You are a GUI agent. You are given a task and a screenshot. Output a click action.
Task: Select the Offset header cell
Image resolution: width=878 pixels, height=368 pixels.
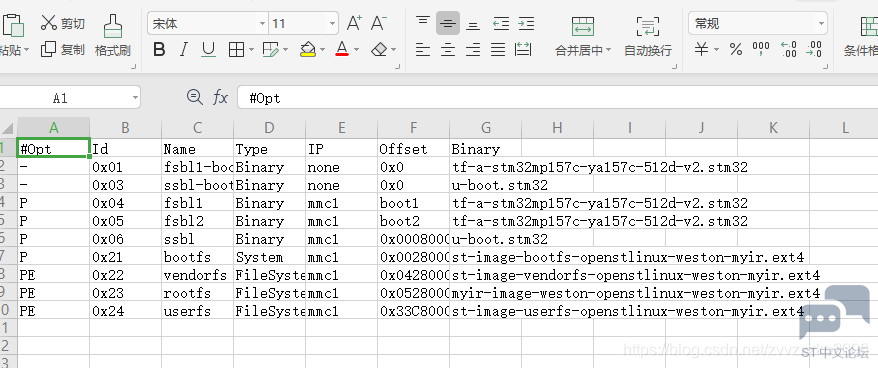(413, 149)
